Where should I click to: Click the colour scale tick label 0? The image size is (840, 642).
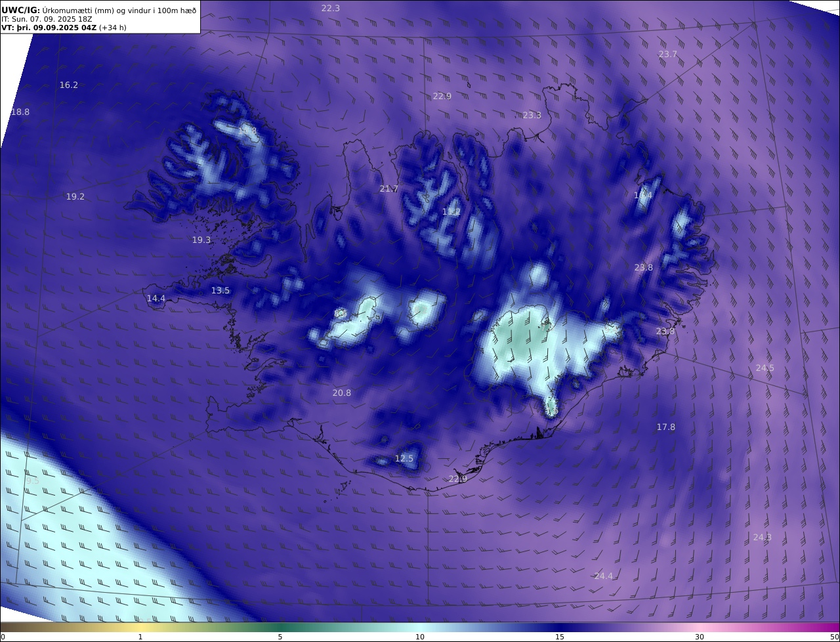click(x=3, y=637)
